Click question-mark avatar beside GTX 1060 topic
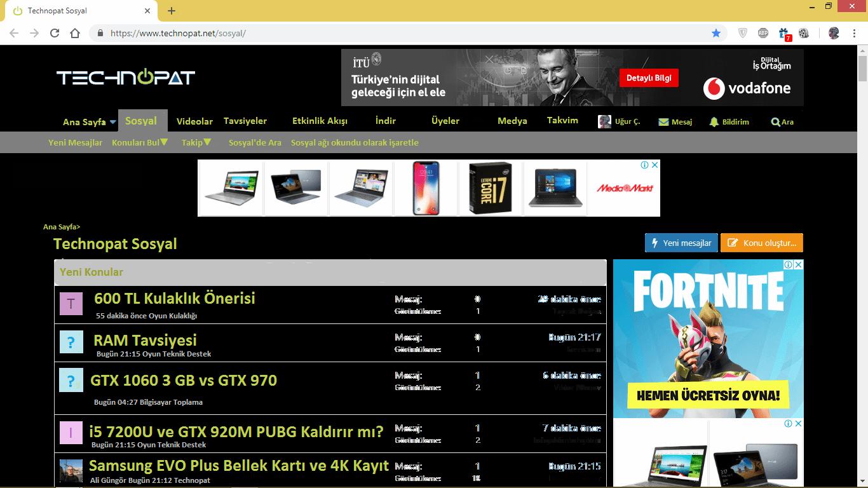 pyautogui.click(x=71, y=380)
